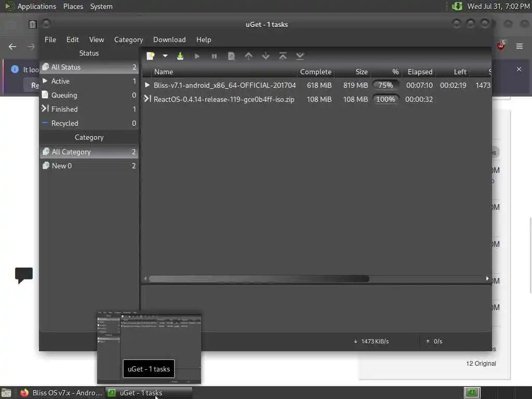Click the show desktop icon in taskbar

point(6,393)
